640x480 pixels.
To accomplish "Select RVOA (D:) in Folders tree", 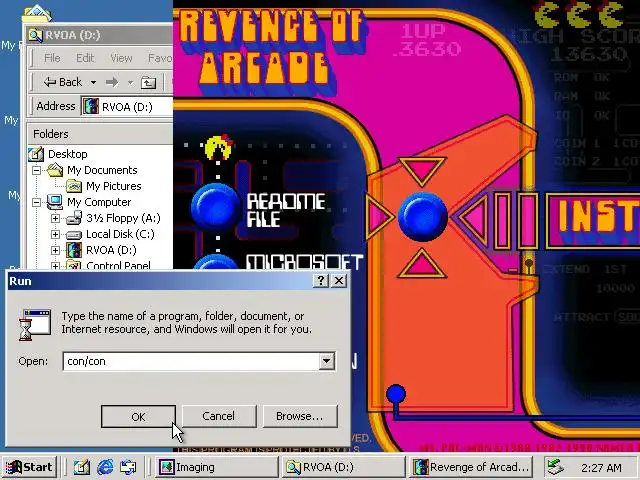I will pyautogui.click(x=111, y=250).
